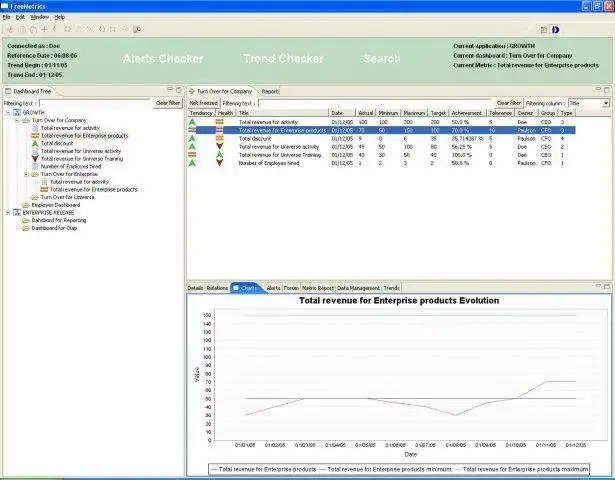The height and width of the screenshot is (480, 615).
Task: Maximize the Charts panel
Action: point(607,287)
